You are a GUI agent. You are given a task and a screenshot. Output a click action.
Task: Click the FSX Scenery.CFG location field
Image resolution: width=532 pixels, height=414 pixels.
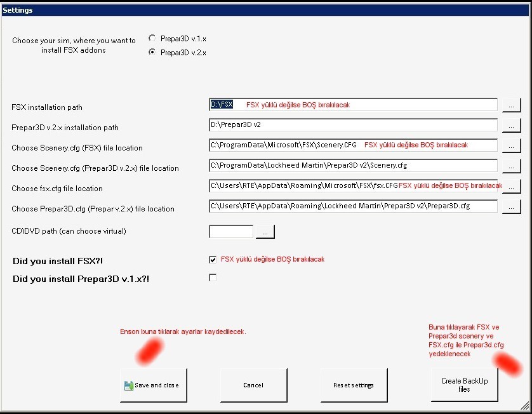(353, 145)
